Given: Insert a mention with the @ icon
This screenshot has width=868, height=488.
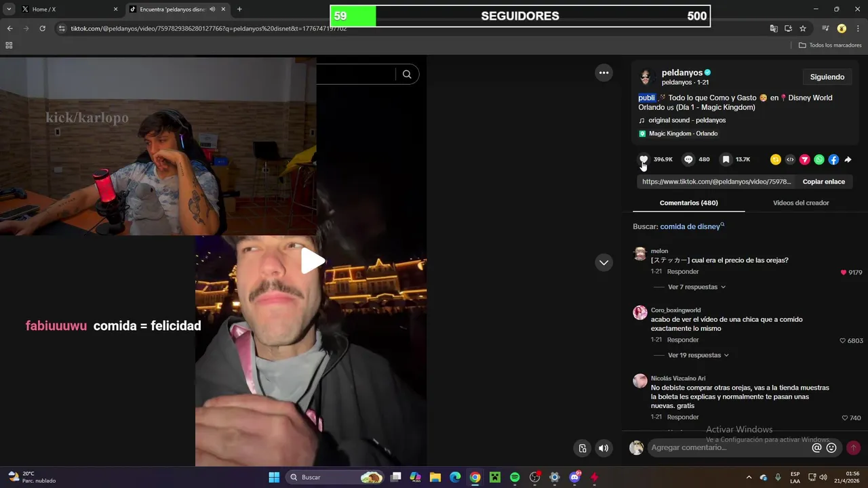Looking at the screenshot, I should point(816,448).
